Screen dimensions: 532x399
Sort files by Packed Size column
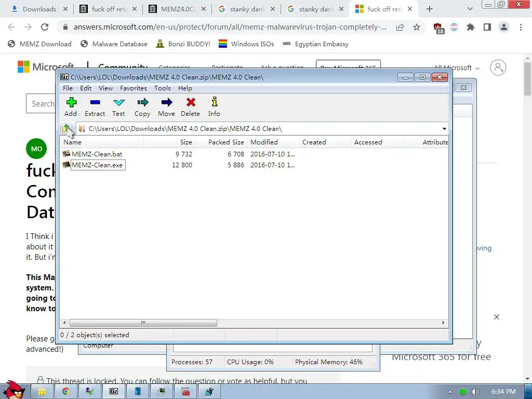click(x=221, y=142)
